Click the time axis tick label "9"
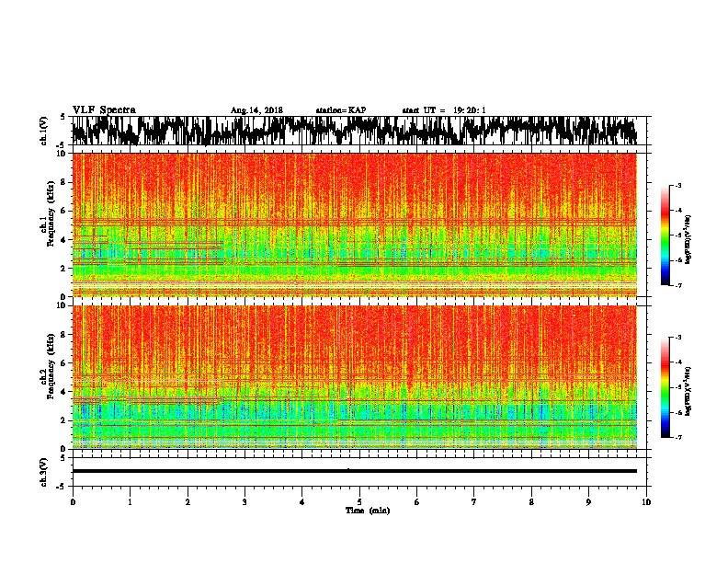 tap(588, 502)
